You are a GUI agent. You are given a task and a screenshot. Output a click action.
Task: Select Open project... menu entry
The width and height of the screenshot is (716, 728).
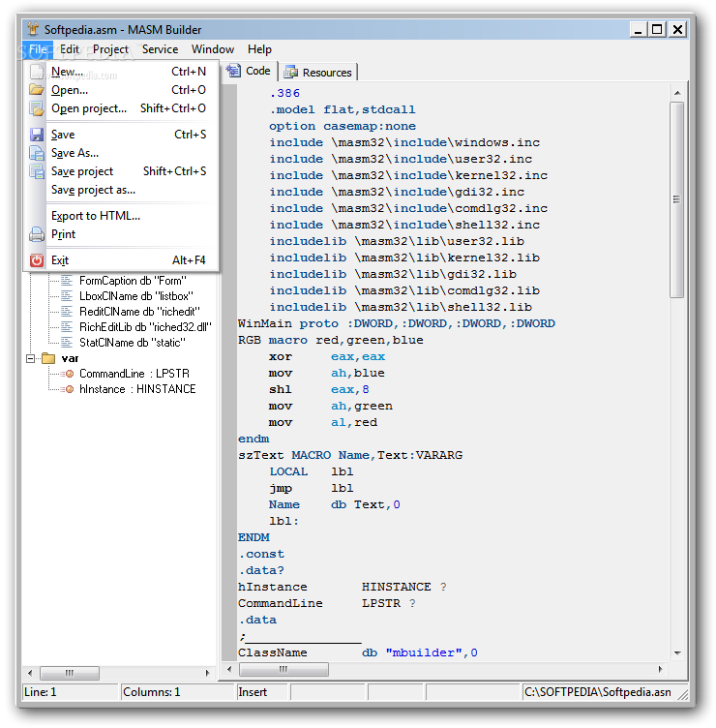[x=122, y=108]
